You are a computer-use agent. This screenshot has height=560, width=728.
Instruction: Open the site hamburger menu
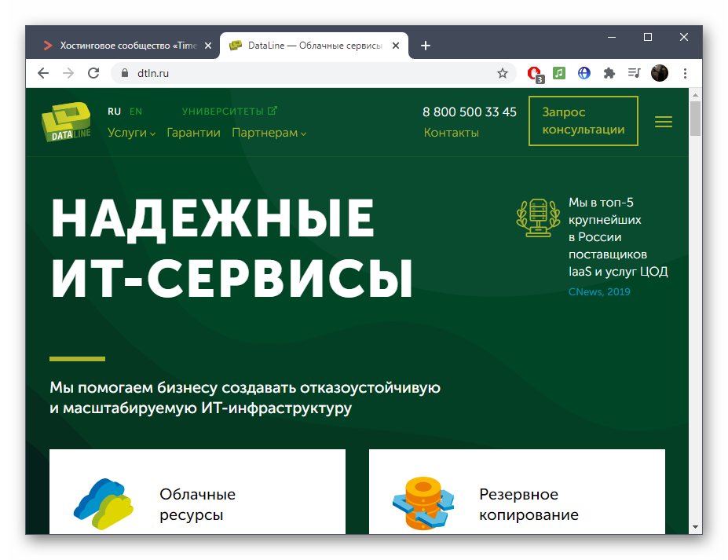pos(664,122)
